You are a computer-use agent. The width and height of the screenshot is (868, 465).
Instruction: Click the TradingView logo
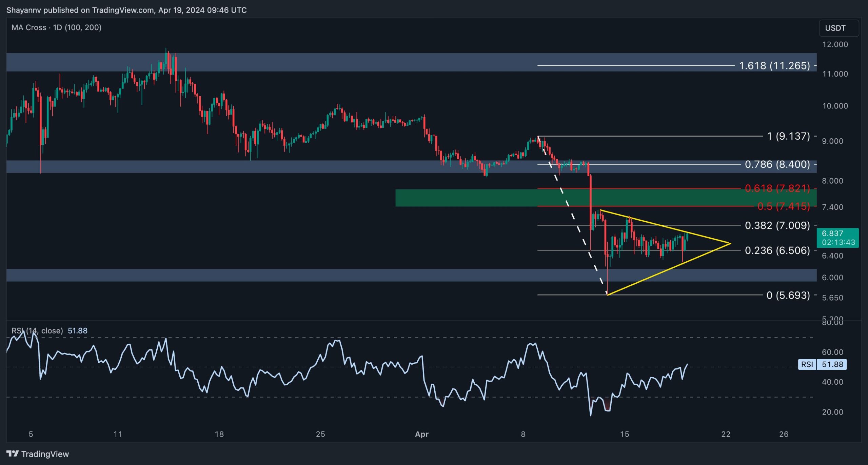pos(38,454)
